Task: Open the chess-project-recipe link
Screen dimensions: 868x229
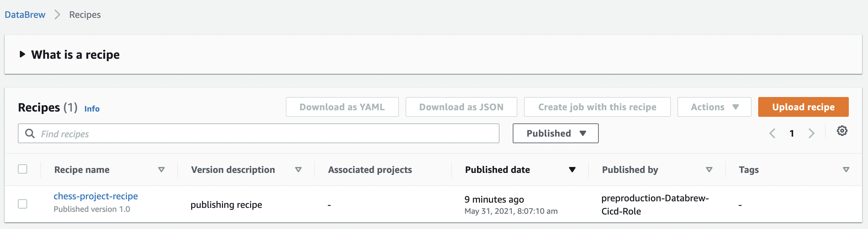Action: 96,196
